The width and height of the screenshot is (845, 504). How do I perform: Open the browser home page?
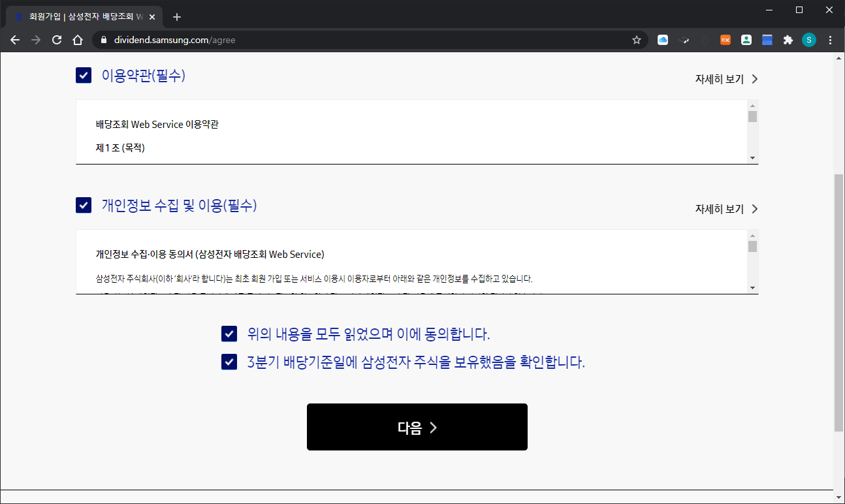[78, 40]
